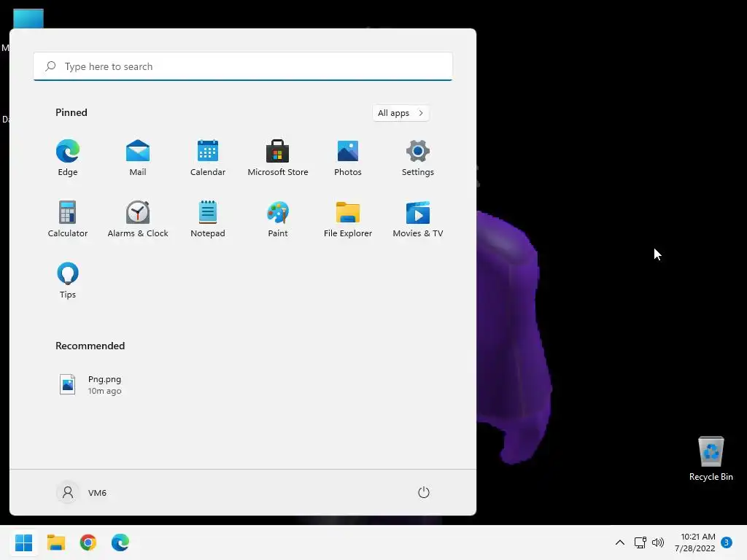The width and height of the screenshot is (747, 560).
Task: Click the volume speaker icon
Action: click(658, 542)
